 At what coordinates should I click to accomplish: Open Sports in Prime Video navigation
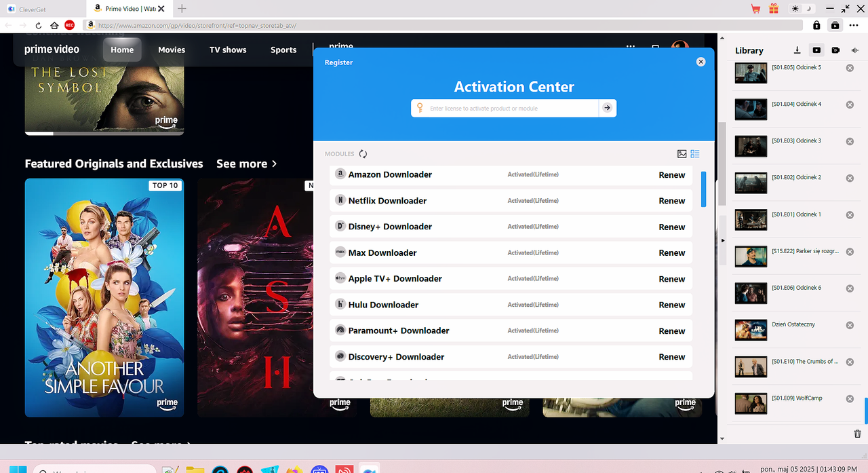click(x=283, y=50)
